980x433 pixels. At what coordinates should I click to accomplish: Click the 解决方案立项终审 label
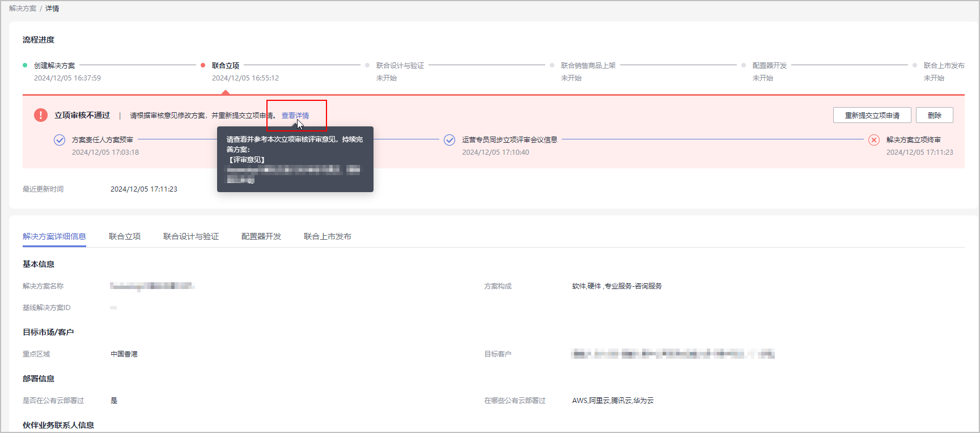(914, 140)
